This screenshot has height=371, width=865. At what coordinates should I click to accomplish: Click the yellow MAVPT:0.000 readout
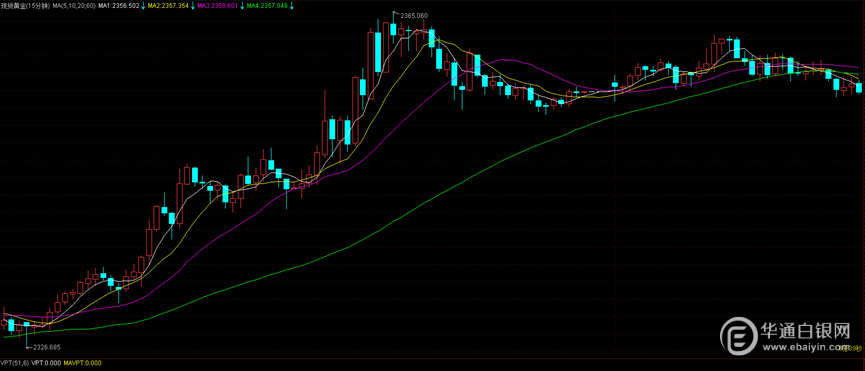[x=83, y=363]
